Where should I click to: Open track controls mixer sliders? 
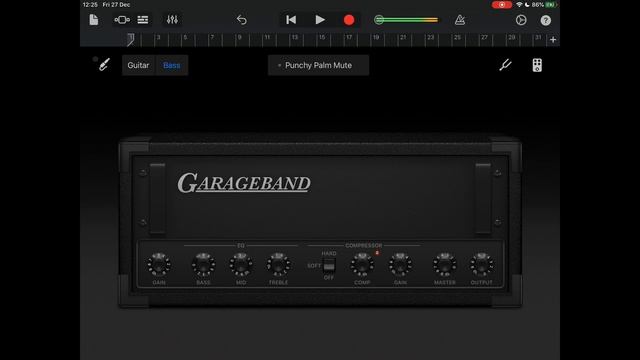tap(172, 20)
